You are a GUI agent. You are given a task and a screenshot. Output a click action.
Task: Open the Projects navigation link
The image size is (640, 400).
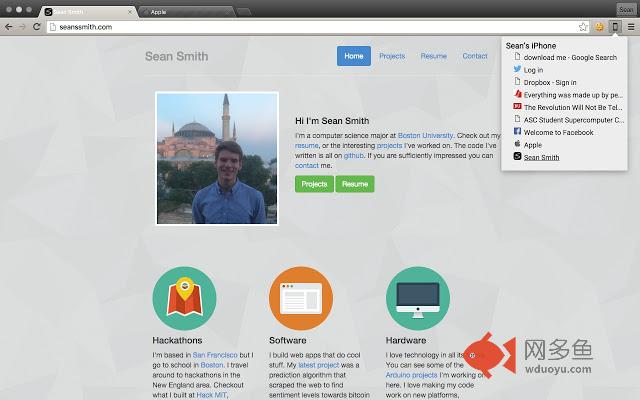[x=392, y=56]
